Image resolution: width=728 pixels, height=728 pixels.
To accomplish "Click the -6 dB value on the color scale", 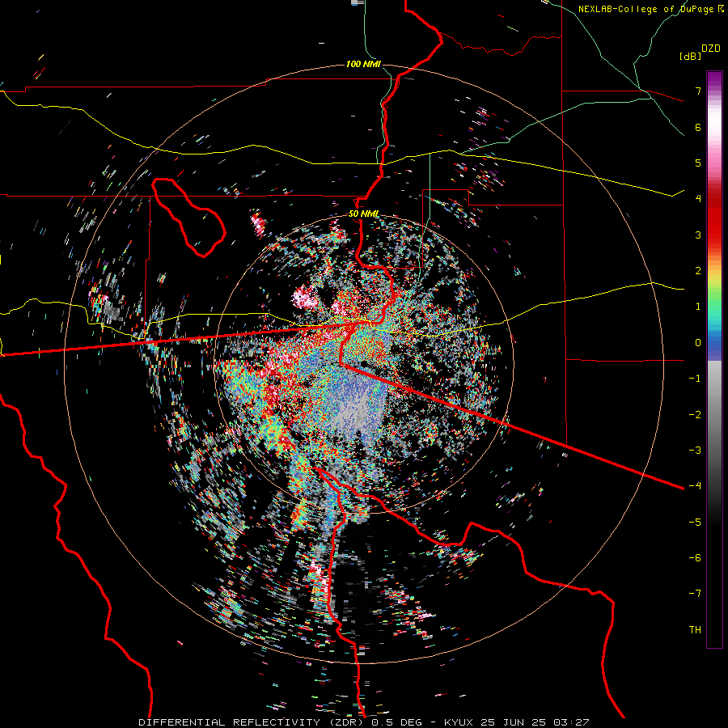I will [x=695, y=557].
